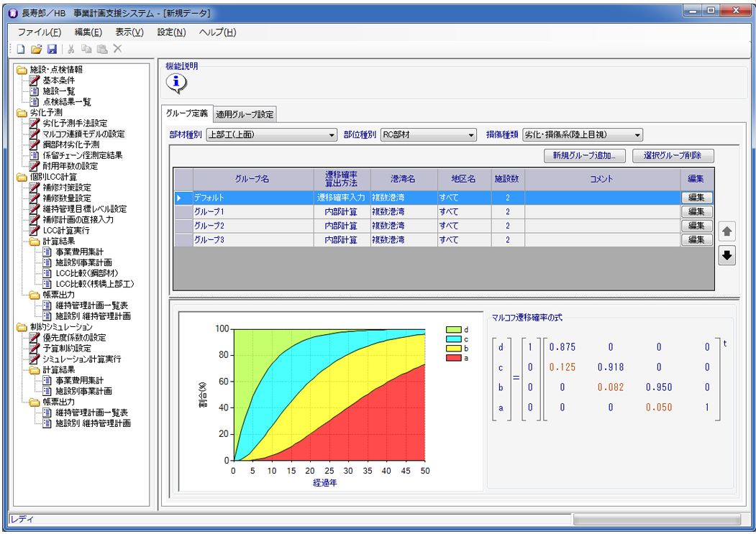This screenshot has width=756, height=534.
Task: Click the open folder toolbar icon
Action: 35,49
